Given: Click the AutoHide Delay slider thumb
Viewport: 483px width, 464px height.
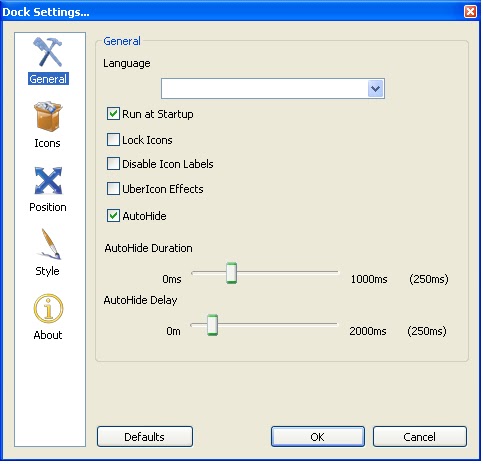Looking at the screenshot, I should click(212, 325).
